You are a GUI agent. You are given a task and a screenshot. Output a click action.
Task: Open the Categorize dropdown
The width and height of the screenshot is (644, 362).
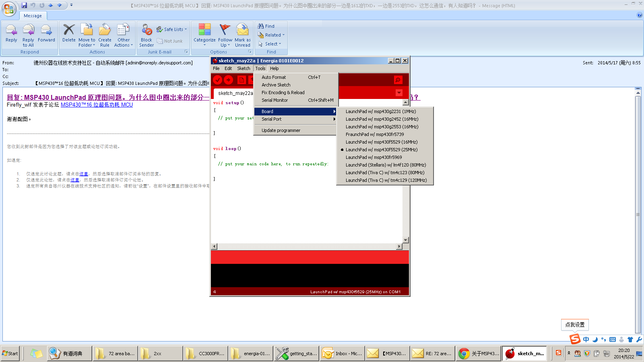[204, 35]
